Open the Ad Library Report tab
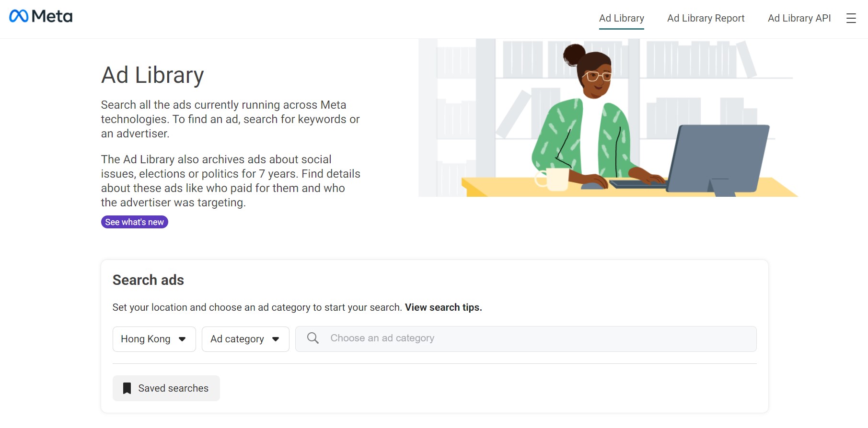The width and height of the screenshot is (868, 428). [706, 18]
